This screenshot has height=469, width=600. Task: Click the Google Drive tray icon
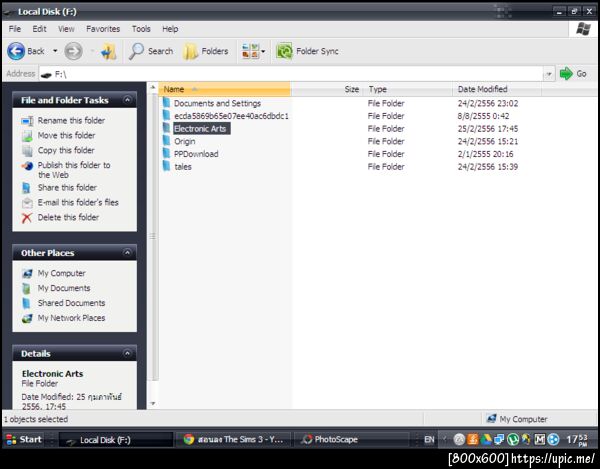tap(486, 439)
